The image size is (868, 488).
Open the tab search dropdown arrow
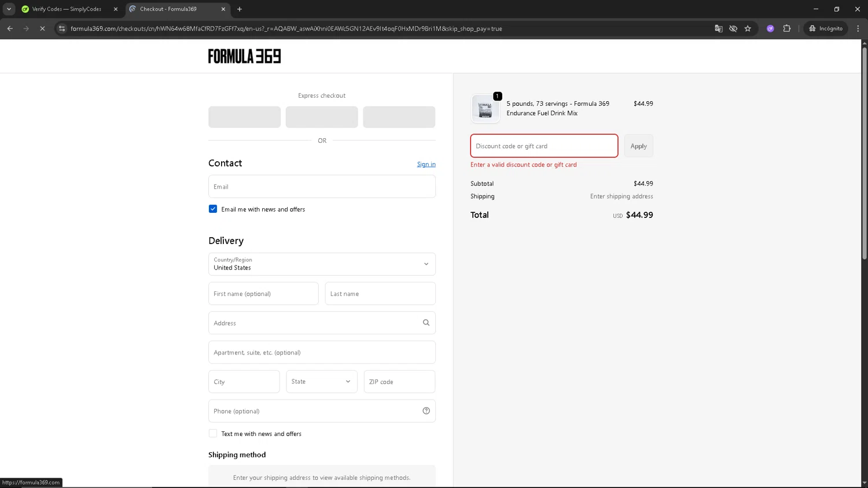tap(9, 9)
